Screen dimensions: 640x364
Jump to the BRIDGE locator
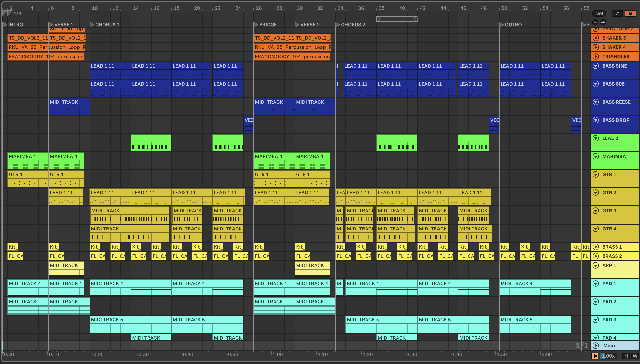[x=256, y=25]
